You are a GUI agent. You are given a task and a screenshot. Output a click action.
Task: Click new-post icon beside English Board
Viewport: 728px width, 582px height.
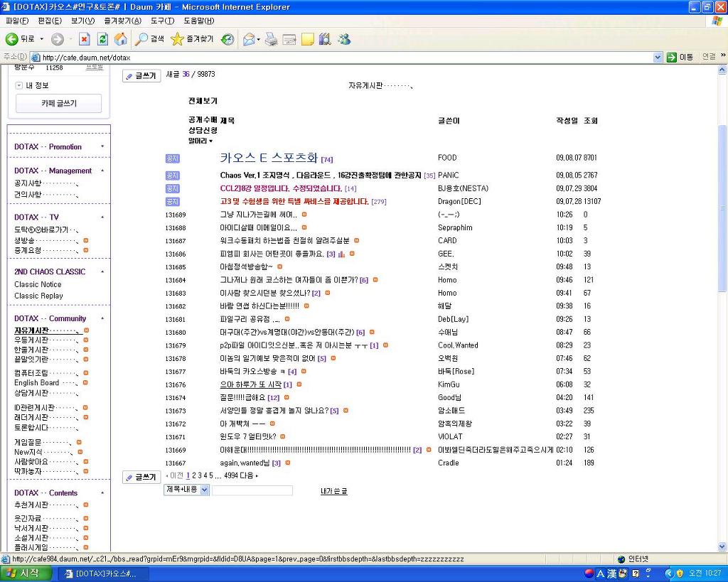tap(85, 382)
